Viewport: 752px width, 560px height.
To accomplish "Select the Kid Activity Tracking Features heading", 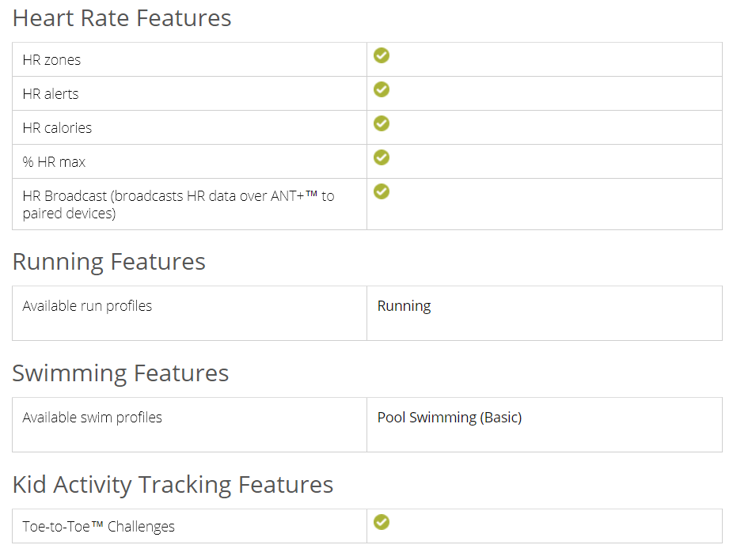I will [173, 485].
